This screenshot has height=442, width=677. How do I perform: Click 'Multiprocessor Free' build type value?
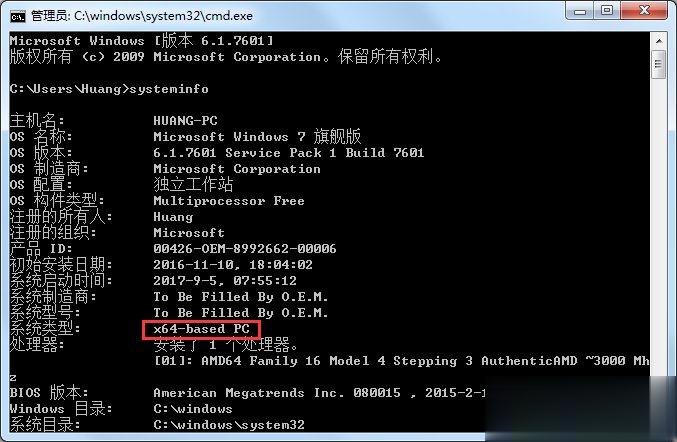(229, 201)
